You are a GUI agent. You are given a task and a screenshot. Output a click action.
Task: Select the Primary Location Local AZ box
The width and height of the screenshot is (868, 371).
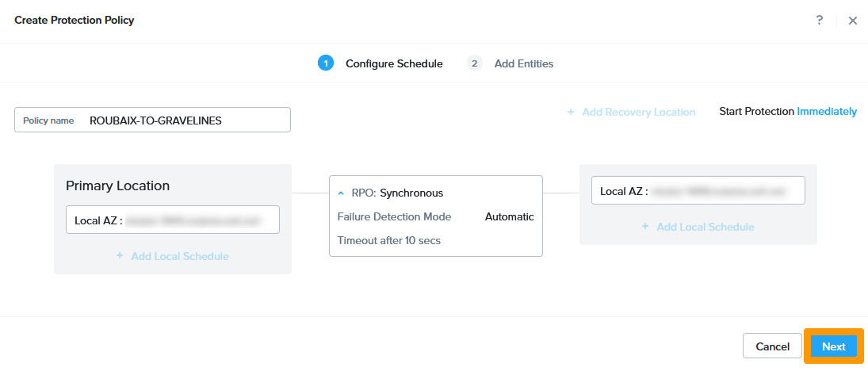click(173, 220)
